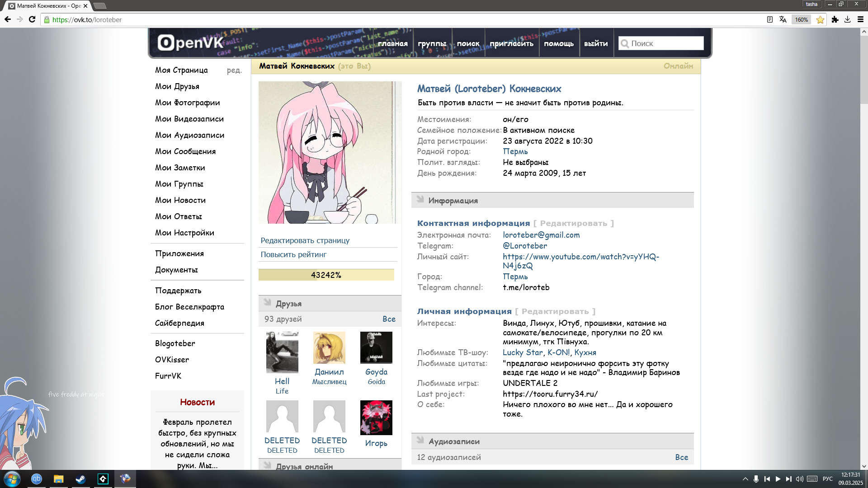Click Редактировать страницу link
This screenshot has width=868, height=488.
pos(305,240)
